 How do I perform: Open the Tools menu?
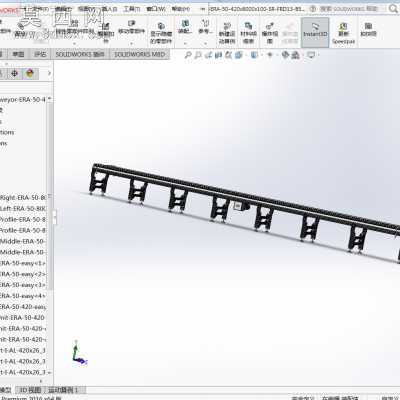(132, 9)
